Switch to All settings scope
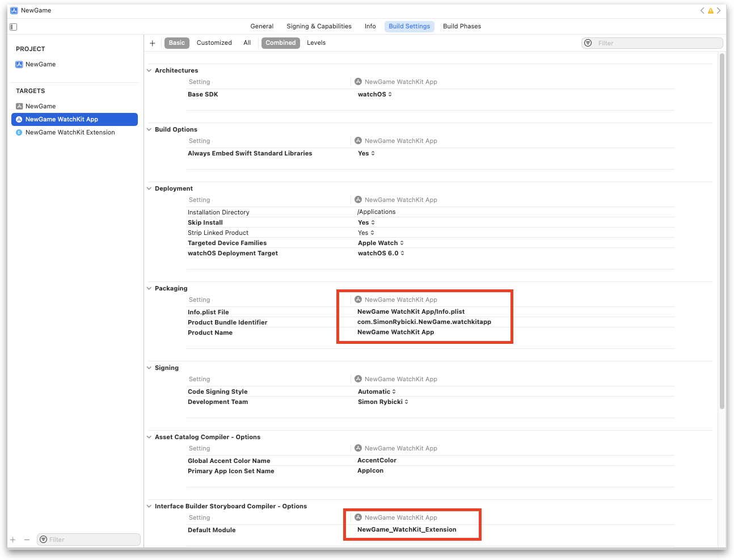The height and width of the screenshot is (560, 734). (x=247, y=43)
